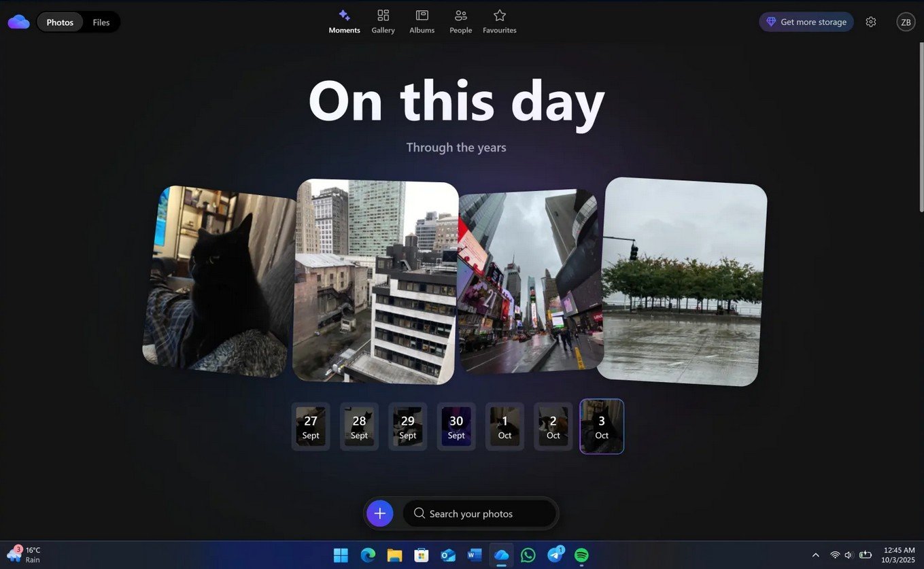Select the 30 Sept date chip
Viewport: 924px width, 569px height.
point(456,426)
